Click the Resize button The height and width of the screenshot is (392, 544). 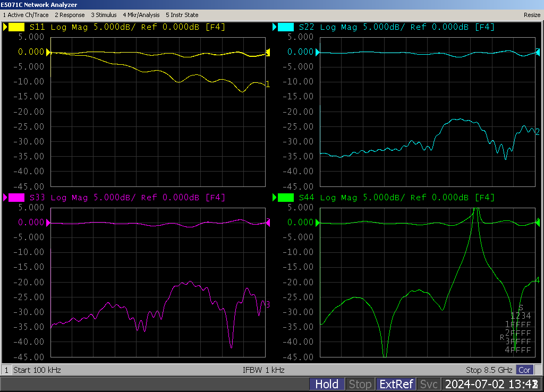coord(531,15)
